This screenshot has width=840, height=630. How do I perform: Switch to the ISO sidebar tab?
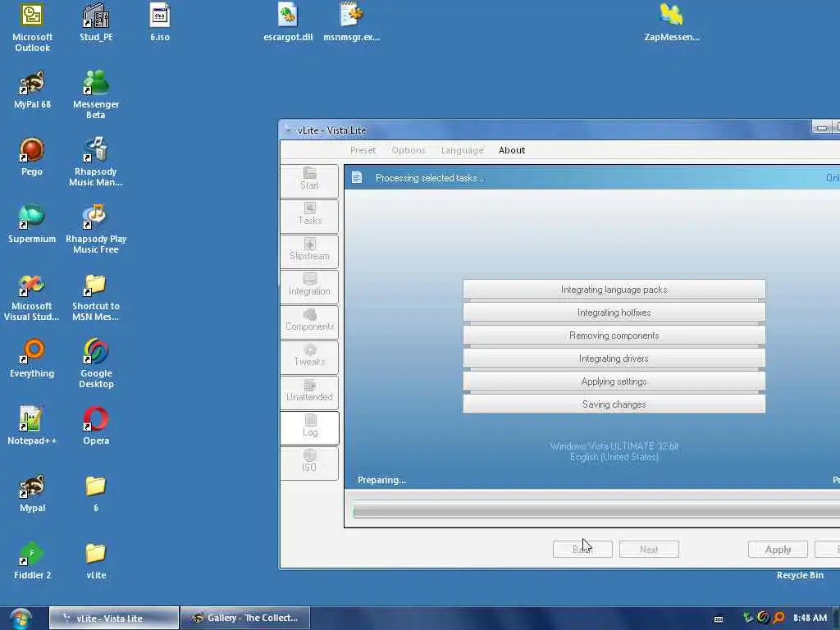point(309,463)
